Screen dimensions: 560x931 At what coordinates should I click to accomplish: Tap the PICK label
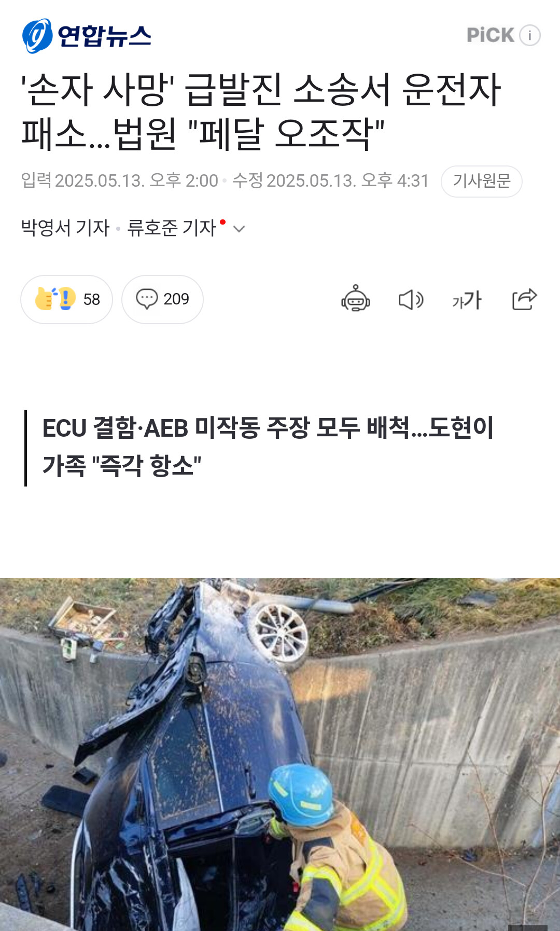491,35
